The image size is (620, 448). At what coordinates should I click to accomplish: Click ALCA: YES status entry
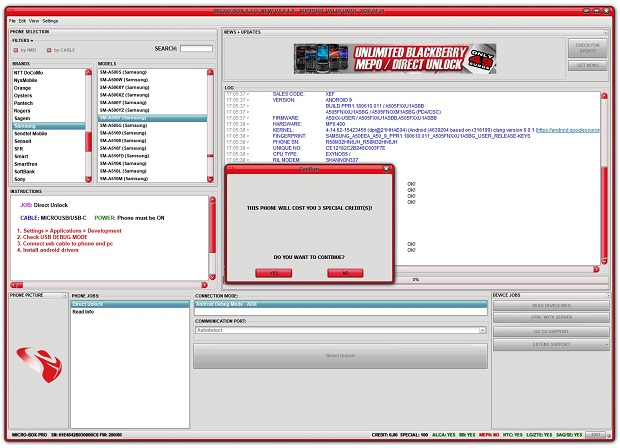point(444,435)
